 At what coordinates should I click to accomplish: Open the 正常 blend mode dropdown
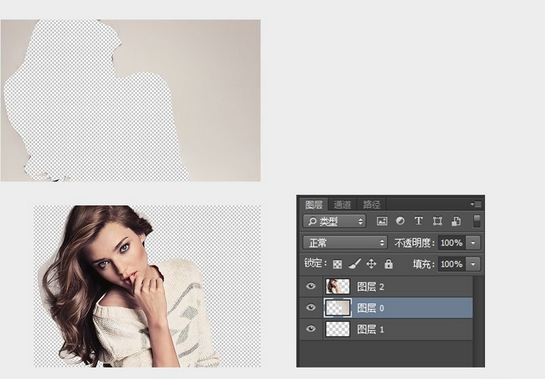pos(345,242)
